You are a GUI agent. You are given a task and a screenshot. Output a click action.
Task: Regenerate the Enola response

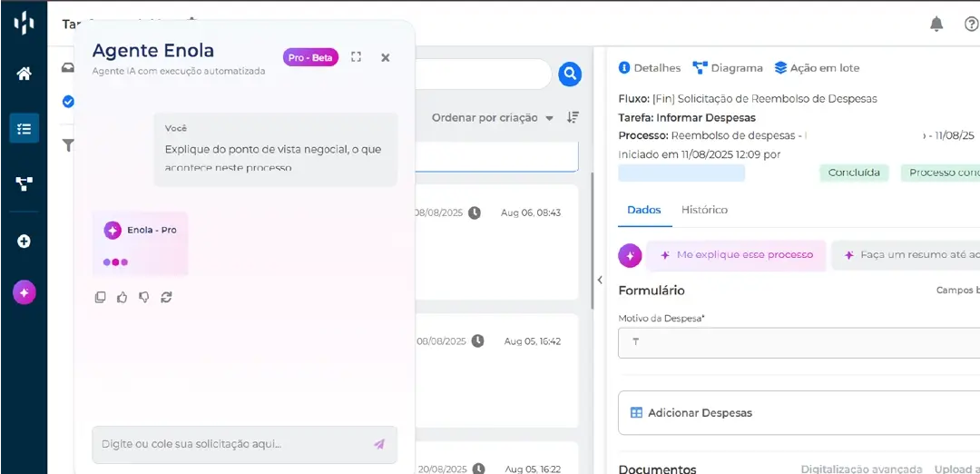(x=166, y=297)
